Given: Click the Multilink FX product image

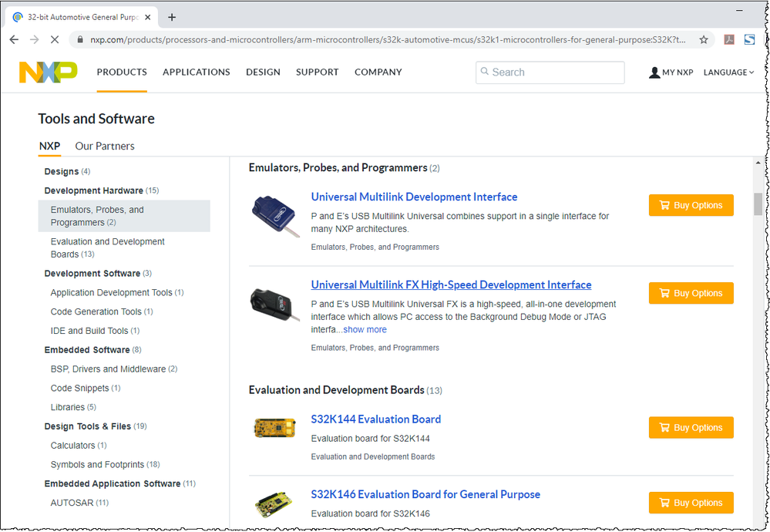Looking at the screenshot, I should (x=274, y=305).
